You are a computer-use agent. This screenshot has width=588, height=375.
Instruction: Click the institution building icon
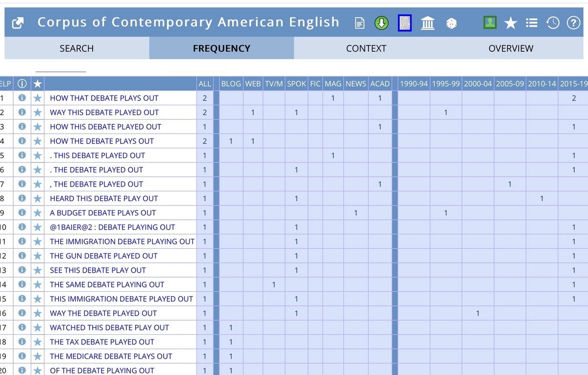[428, 23]
